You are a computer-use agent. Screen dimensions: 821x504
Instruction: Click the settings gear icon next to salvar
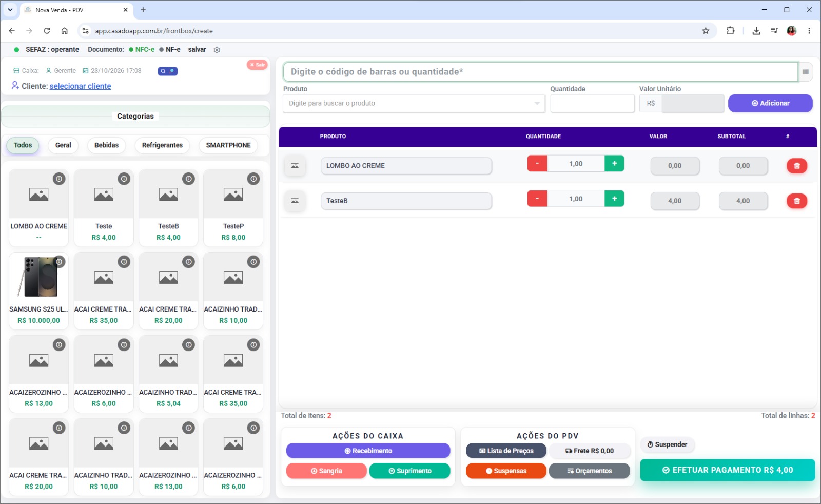(x=217, y=50)
